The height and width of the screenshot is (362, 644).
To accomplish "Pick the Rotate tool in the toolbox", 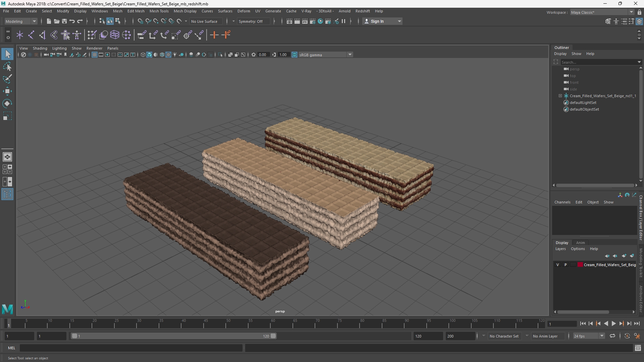I will [7, 104].
